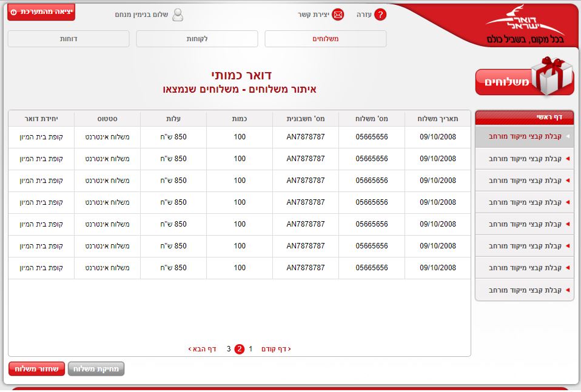Sort by the 'יחידת דואר' column header
This screenshot has width=581, height=392.
pyautogui.click(x=41, y=119)
